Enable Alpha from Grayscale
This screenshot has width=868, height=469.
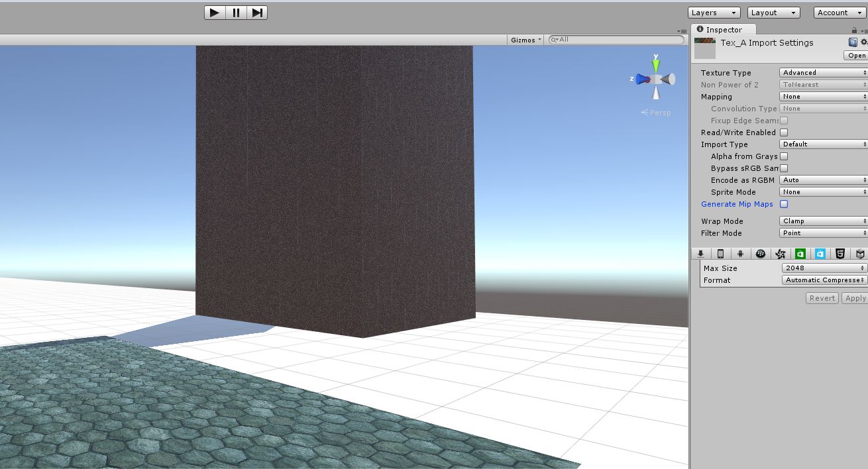click(x=784, y=156)
